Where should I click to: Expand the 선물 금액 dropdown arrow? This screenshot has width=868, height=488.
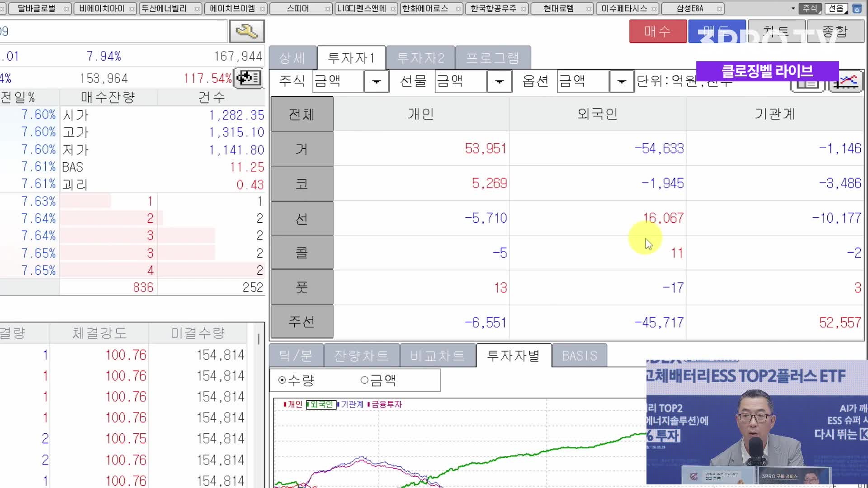pos(500,82)
